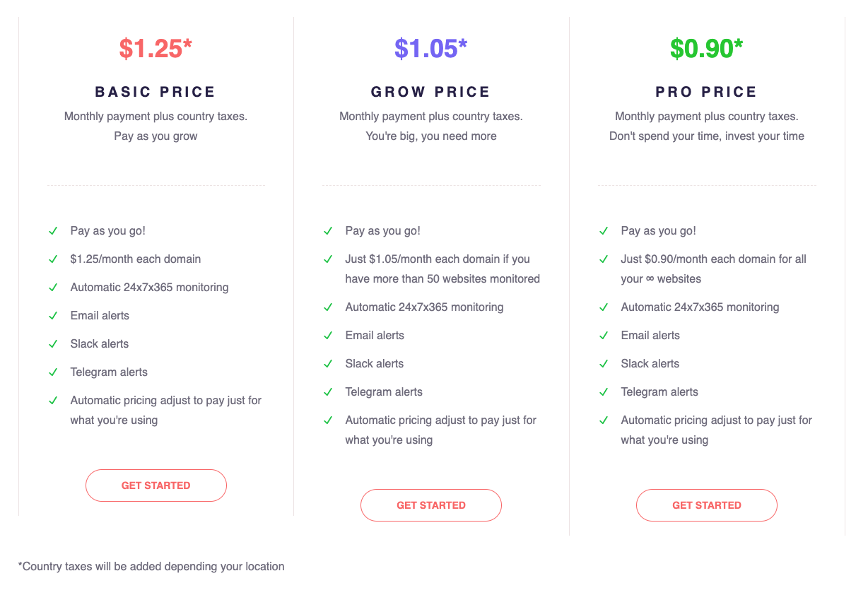This screenshot has width=868, height=595.
Task: Click checkmark next to Basic Telegram alerts
Action: [53, 372]
